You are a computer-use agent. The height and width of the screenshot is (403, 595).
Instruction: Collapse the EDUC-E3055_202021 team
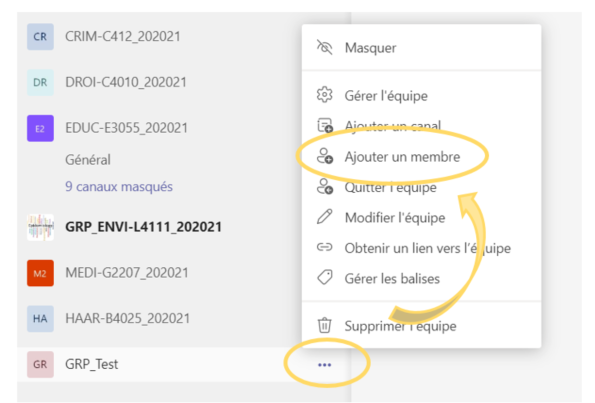(x=126, y=128)
